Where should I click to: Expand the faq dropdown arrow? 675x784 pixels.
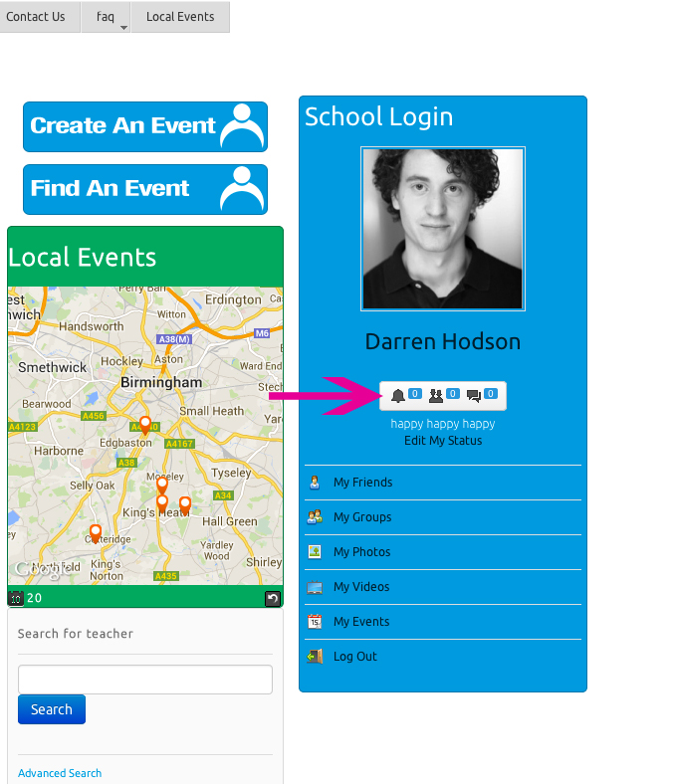(123, 28)
